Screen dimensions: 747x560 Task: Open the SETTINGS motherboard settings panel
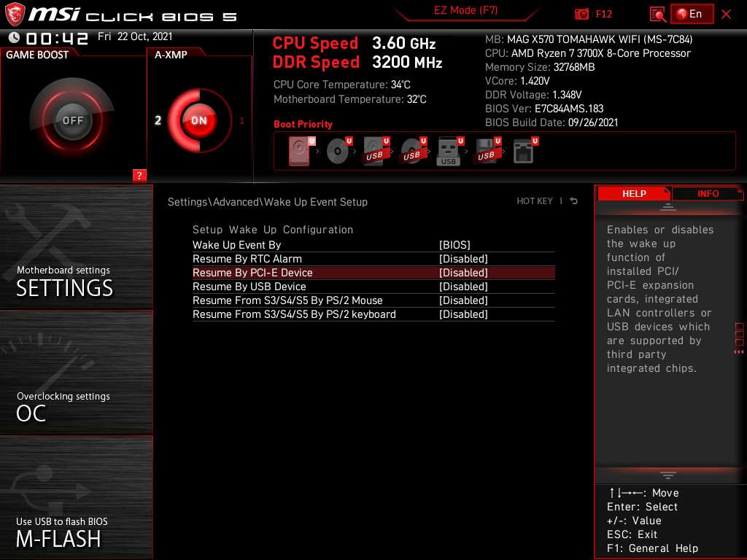[76, 246]
